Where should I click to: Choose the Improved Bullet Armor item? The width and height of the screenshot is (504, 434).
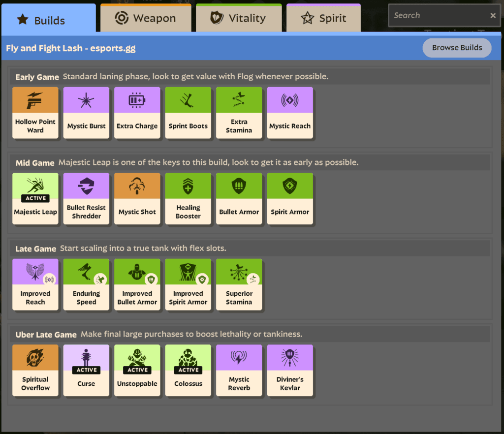coord(137,284)
